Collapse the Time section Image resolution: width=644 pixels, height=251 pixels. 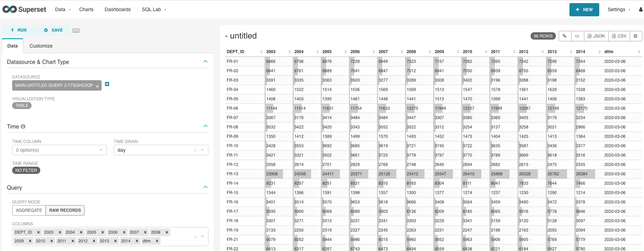(x=205, y=126)
